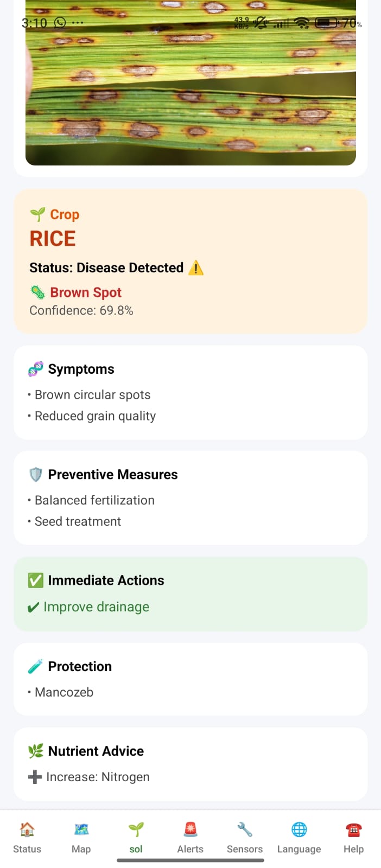Tap the disease warning triangle icon
The image size is (381, 868).
pos(196,268)
